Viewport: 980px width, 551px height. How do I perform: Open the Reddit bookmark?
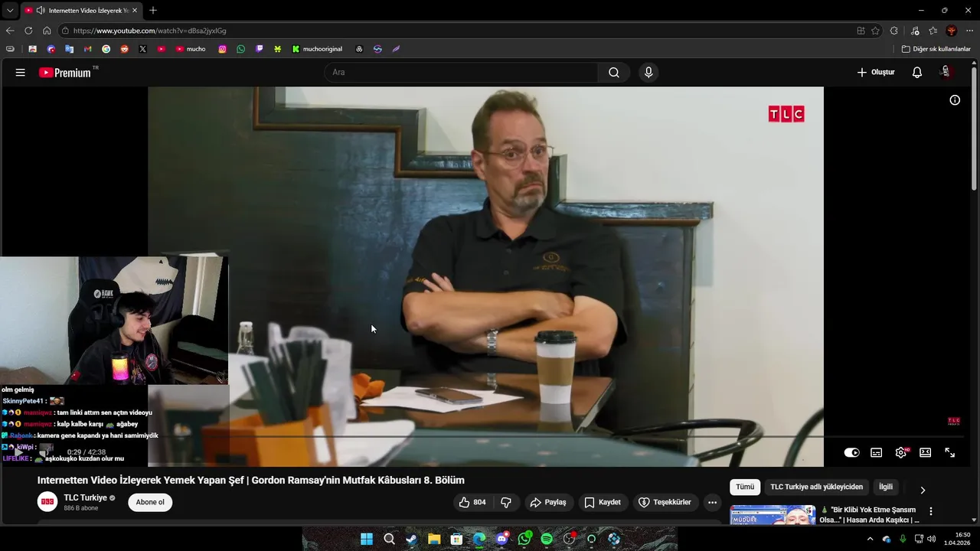pos(124,49)
